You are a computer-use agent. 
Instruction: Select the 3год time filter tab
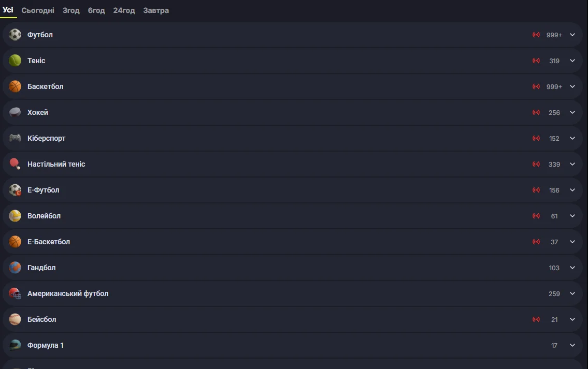[71, 10]
